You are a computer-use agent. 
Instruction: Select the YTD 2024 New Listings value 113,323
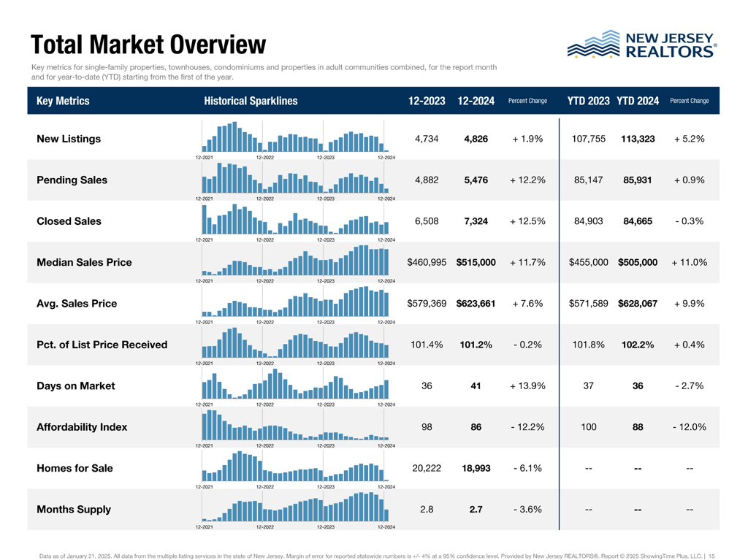[638, 139]
